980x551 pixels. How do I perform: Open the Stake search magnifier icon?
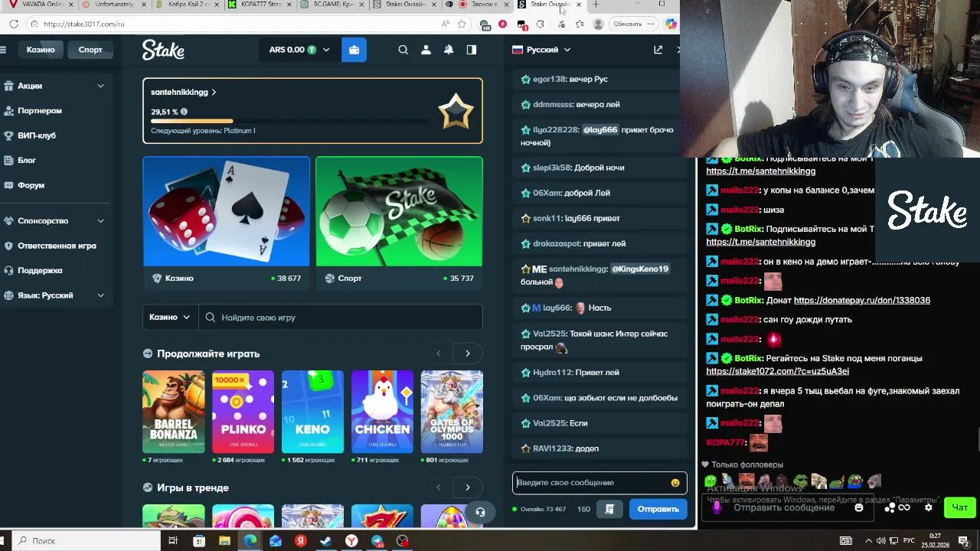[403, 50]
